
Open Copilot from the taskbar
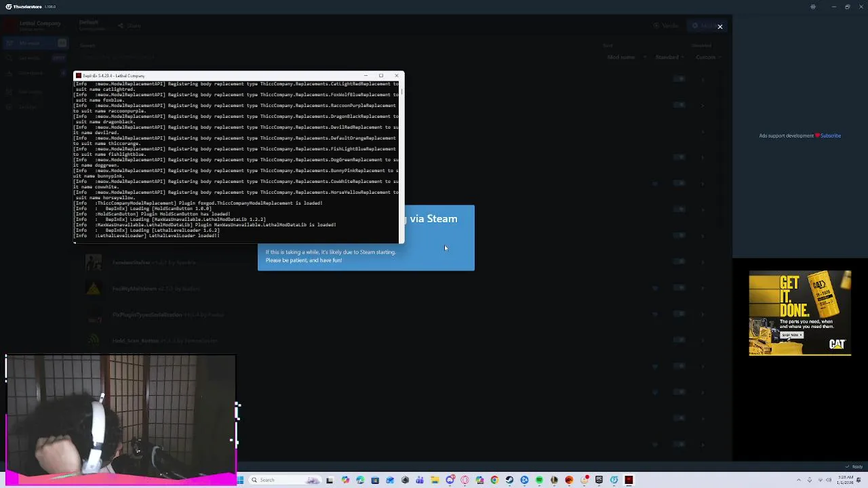(x=345, y=480)
